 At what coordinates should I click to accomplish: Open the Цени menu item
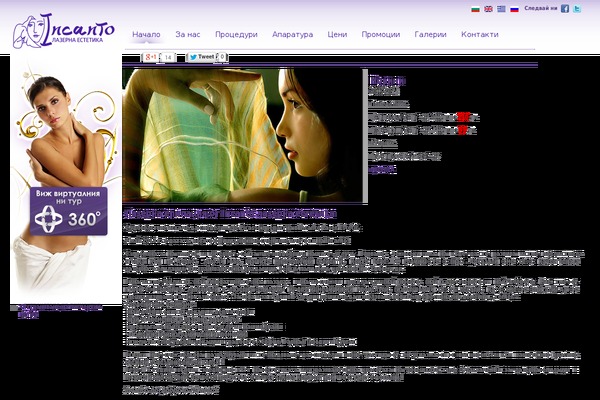(x=337, y=34)
